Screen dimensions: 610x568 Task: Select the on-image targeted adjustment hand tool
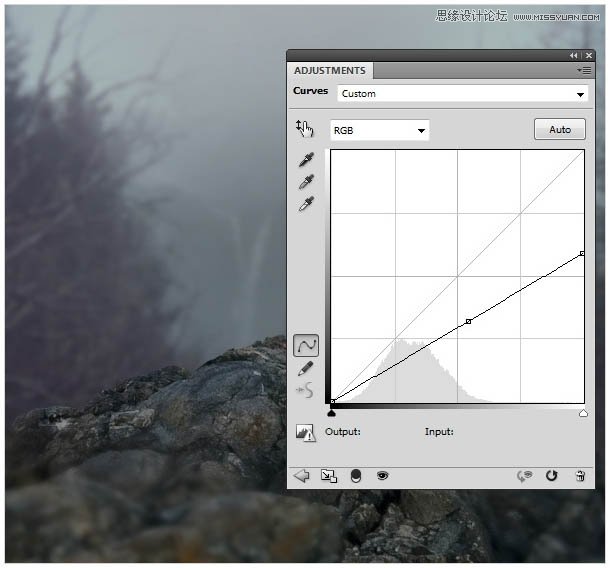pyautogui.click(x=305, y=128)
